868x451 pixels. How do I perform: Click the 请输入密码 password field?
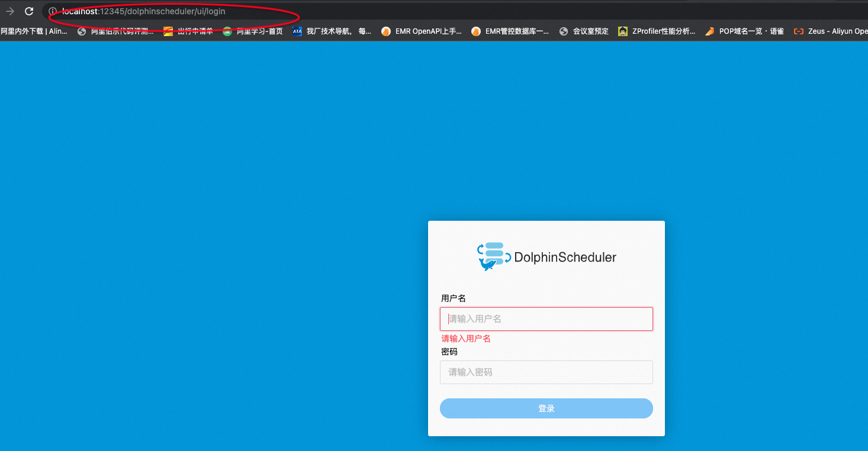pyautogui.click(x=545, y=372)
